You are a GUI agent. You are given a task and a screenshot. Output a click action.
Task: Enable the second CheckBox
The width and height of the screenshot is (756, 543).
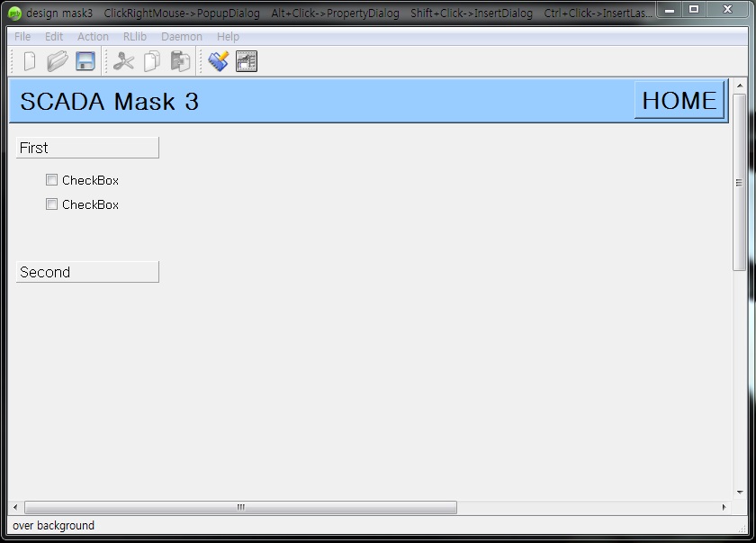click(x=51, y=204)
